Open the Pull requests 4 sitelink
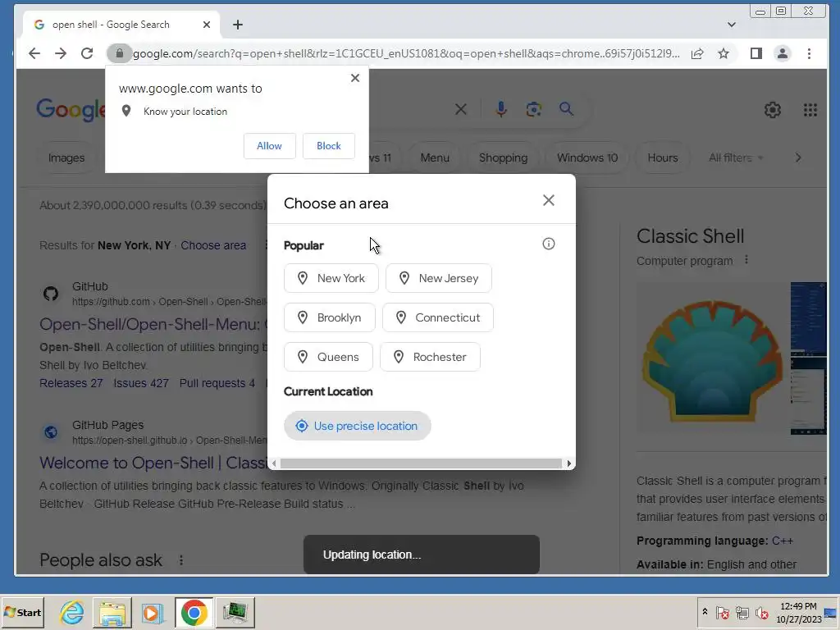 coord(217,383)
